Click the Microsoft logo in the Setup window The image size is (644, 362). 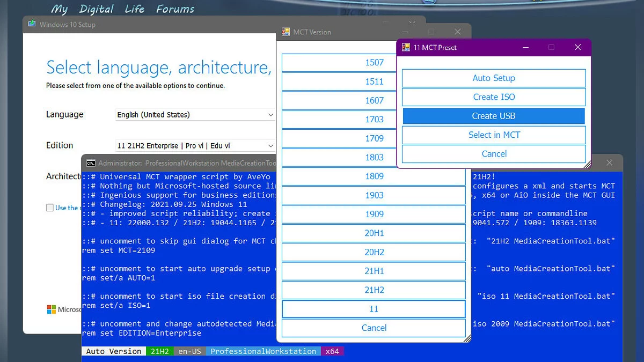point(52,309)
